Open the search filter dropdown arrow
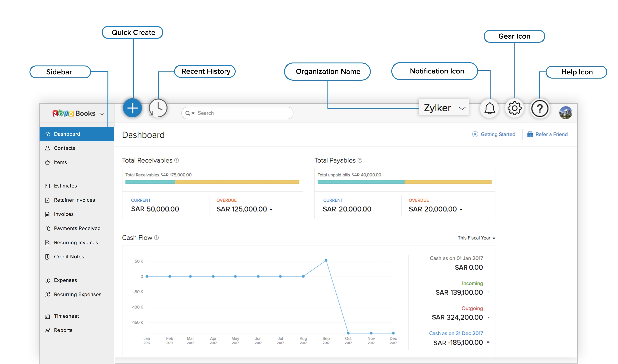The width and height of the screenshot is (618, 364). coord(193,113)
